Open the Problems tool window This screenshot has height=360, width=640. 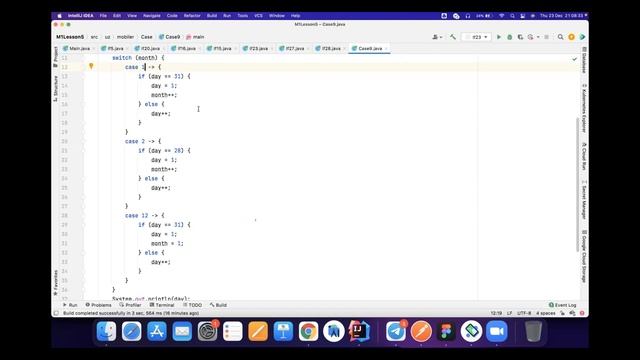coord(98,305)
